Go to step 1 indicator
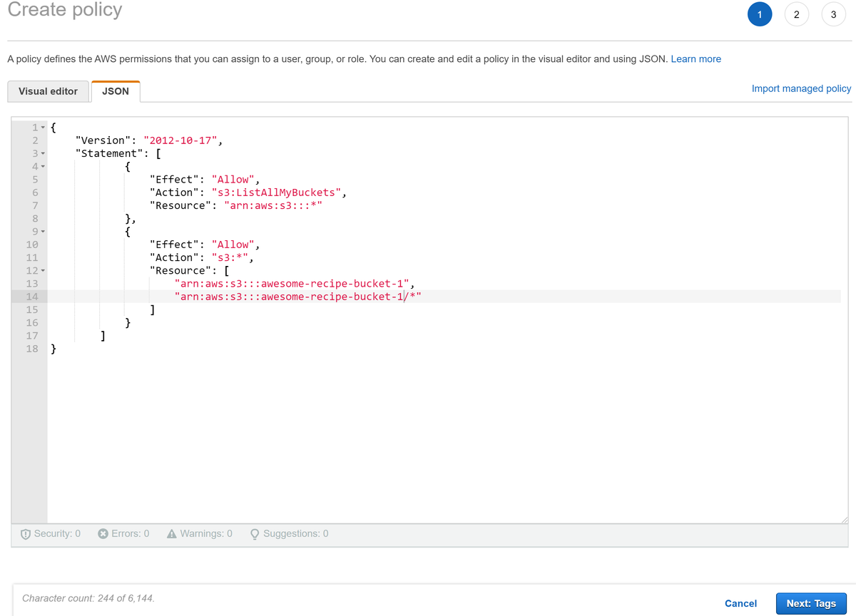 (x=760, y=14)
